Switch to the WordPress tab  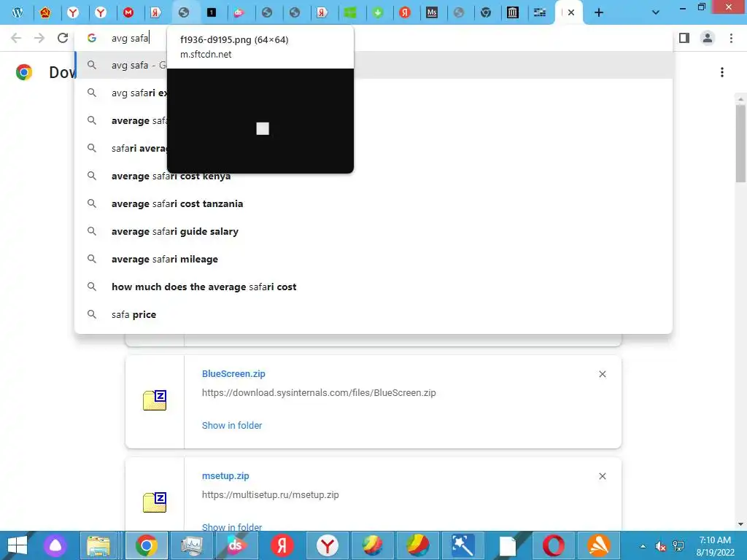tap(18, 13)
